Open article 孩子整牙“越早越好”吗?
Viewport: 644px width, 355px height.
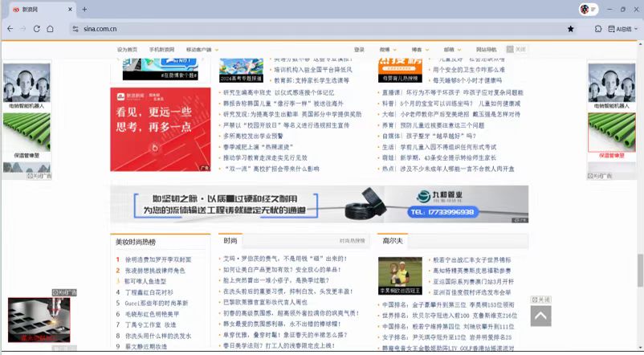(429, 136)
